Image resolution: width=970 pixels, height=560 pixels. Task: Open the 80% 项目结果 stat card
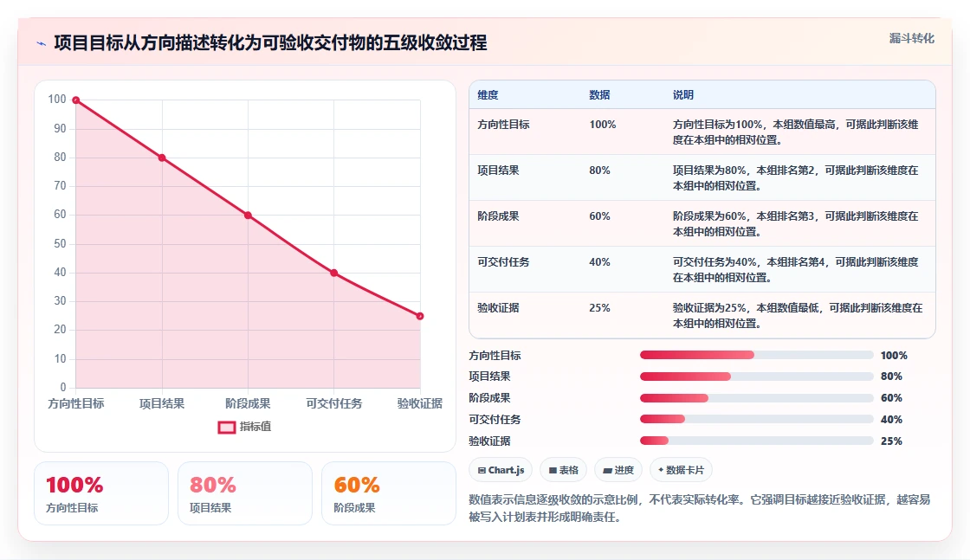click(x=245, y=494)
